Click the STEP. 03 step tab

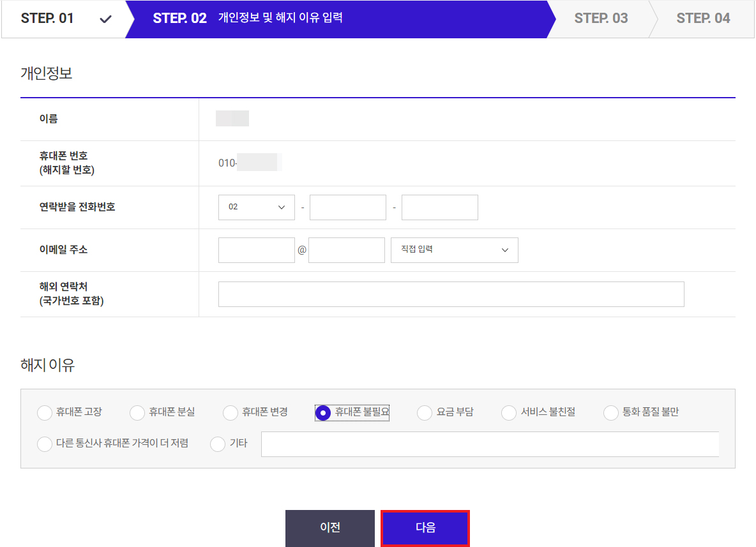pyautogui.click(x=601, y=19)
